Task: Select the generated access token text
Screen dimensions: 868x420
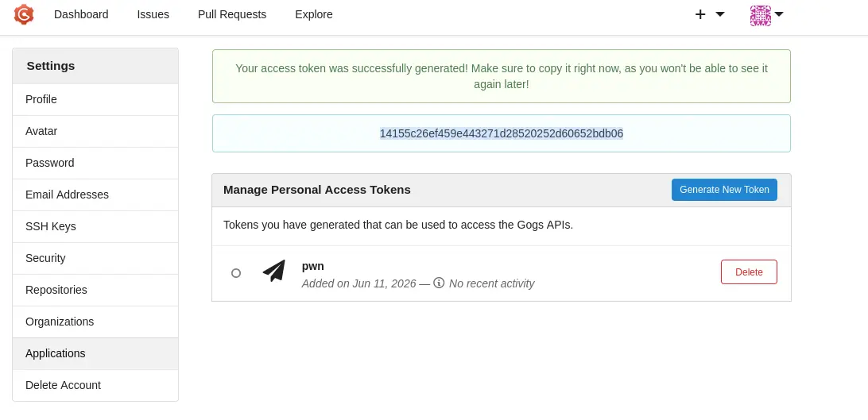Action: click(502, 133)
